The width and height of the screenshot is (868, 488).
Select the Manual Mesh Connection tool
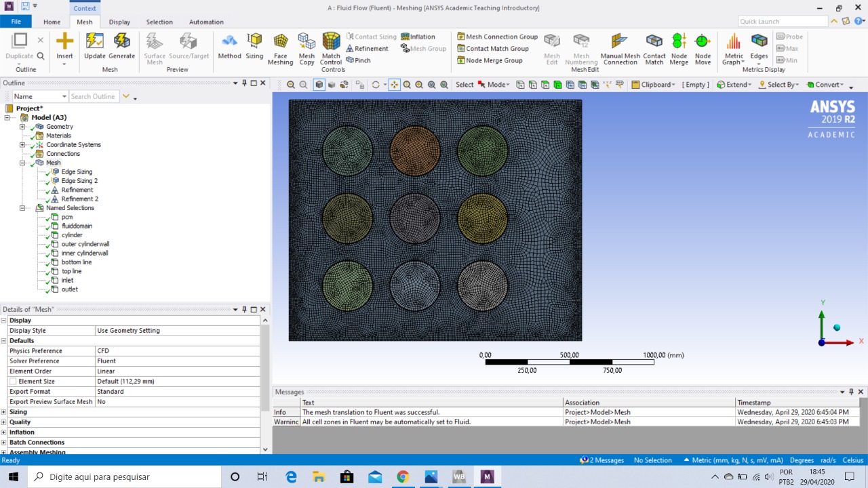tap(620, 49)
